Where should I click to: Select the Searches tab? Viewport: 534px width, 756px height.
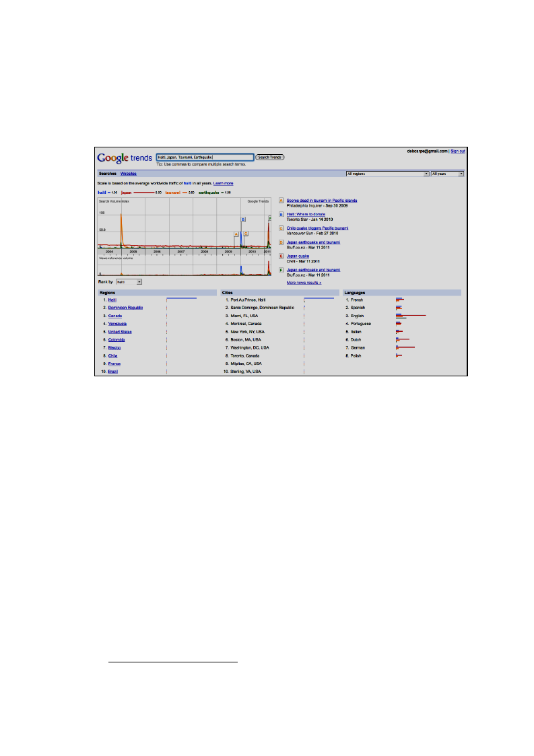(107, 174)
